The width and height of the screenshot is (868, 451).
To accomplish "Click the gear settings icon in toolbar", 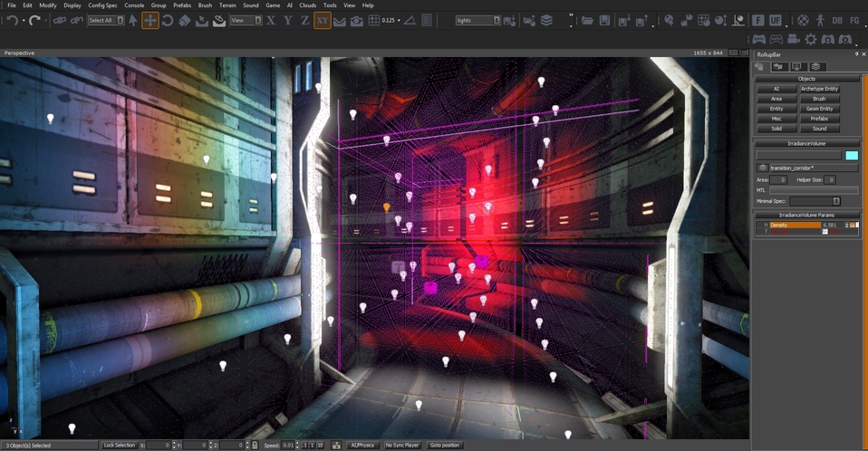I will [x=810, y=40].
